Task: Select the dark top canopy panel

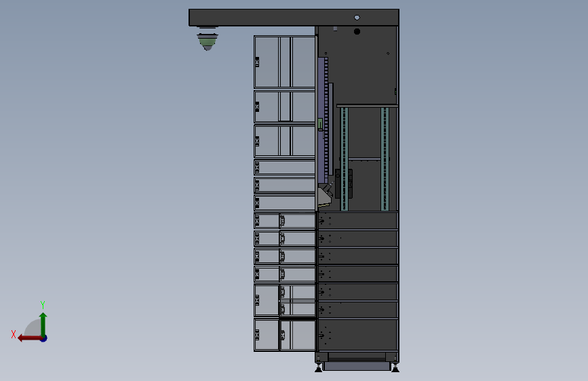Action: 294,18
